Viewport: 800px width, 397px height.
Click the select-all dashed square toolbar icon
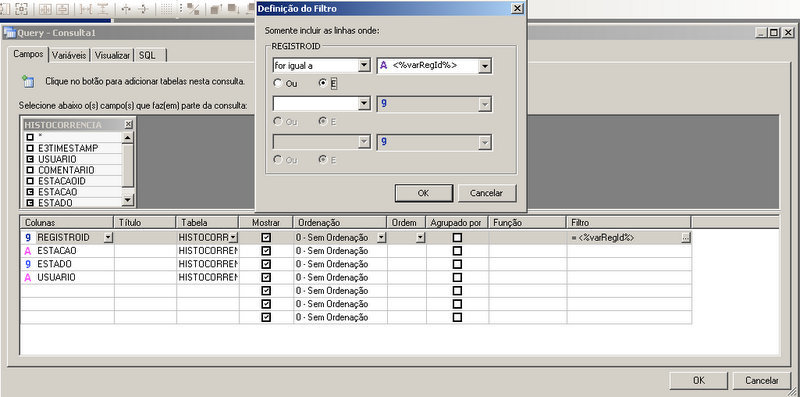coord(21,8)
